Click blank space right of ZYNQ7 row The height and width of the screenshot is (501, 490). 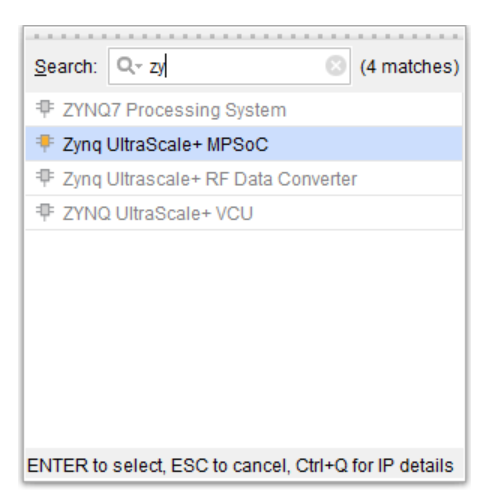pos(373,110)
